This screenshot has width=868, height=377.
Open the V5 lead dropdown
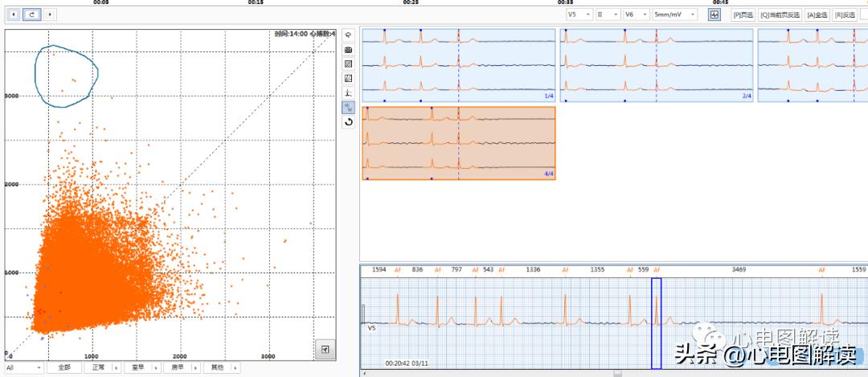(x=579, y=14)
